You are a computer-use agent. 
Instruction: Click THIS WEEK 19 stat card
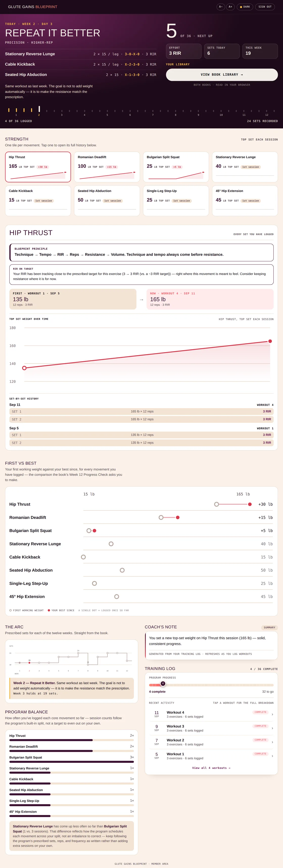260,51
